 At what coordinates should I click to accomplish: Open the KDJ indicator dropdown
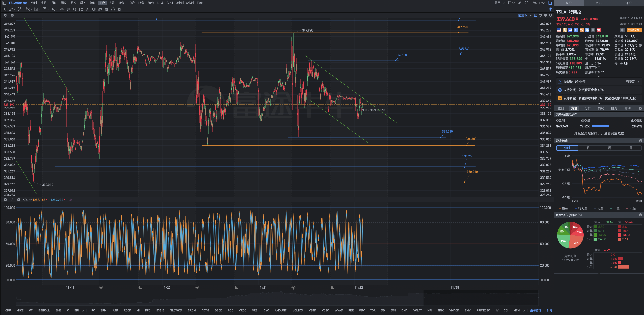(x=27, y=200)
